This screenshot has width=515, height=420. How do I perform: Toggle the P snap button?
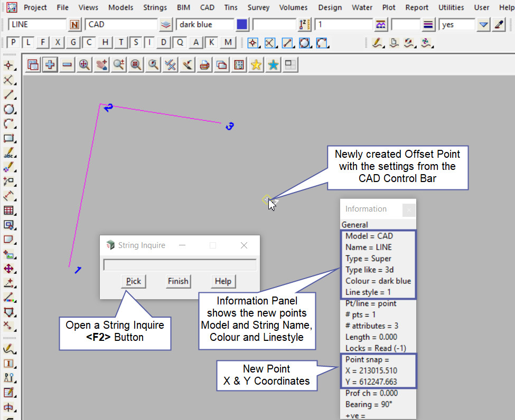point(13,43)
